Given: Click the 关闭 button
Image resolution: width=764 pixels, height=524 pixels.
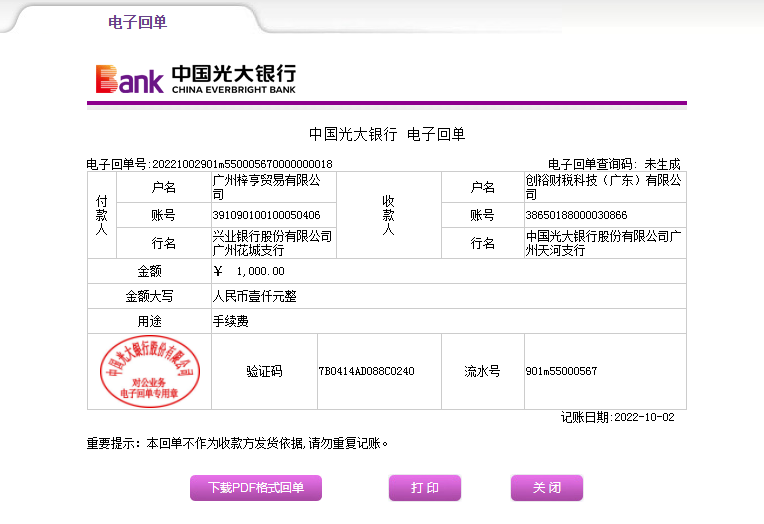Looking at the screenshot, I should tap(547, 487).
